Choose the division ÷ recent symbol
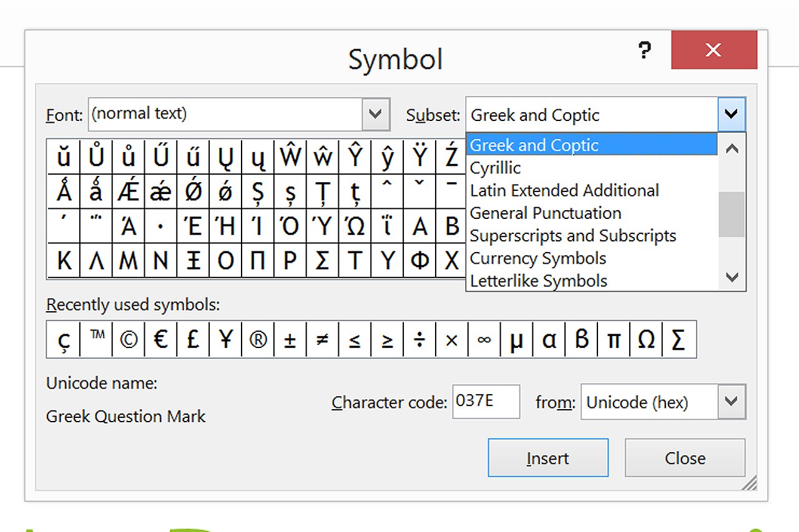This screenshot has height=532, width=799. pos(419,339)
